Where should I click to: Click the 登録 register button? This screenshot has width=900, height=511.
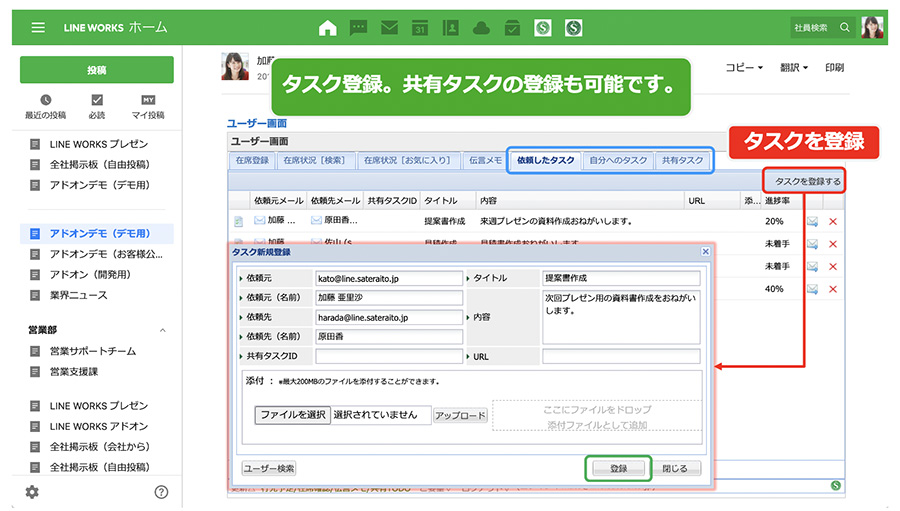pyautogui.click(x=618, y=469)
